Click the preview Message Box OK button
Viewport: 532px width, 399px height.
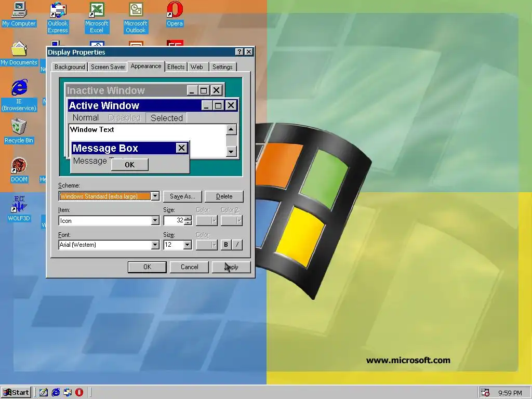click(129, 165)
